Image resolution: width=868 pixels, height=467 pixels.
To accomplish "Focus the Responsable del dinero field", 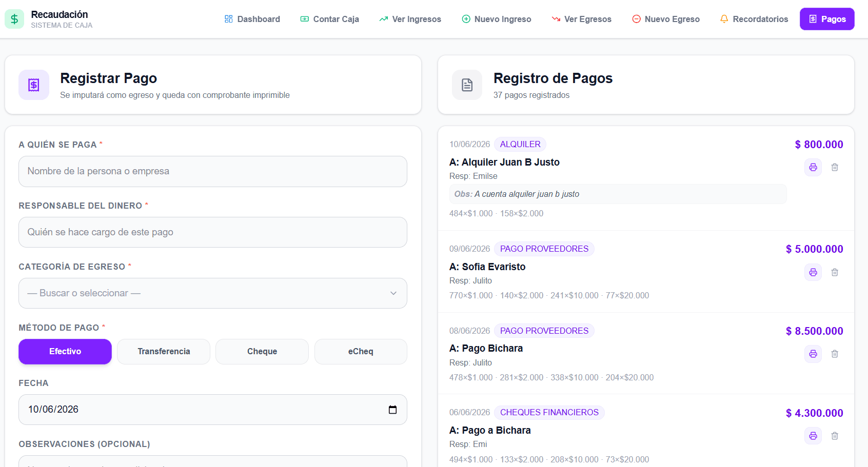I will (x=213, y=232).
